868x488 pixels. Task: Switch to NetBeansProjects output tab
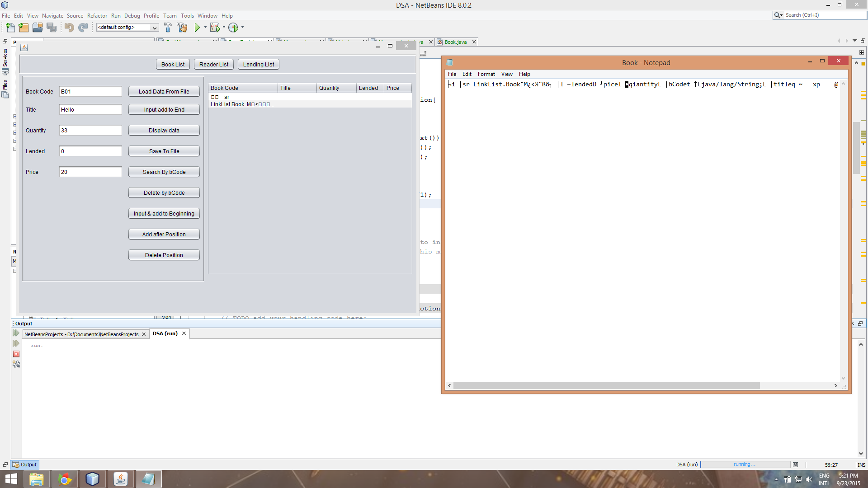click(81, 334)
